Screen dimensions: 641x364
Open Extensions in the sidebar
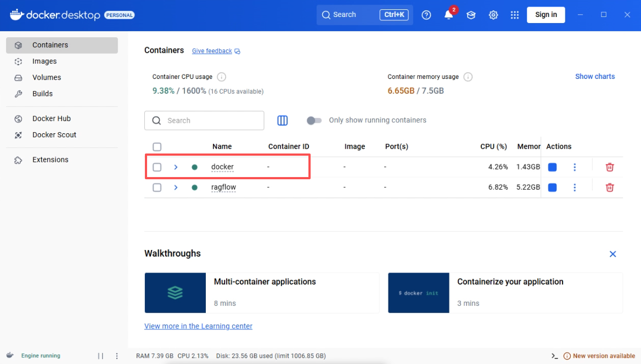click(61, 160)
